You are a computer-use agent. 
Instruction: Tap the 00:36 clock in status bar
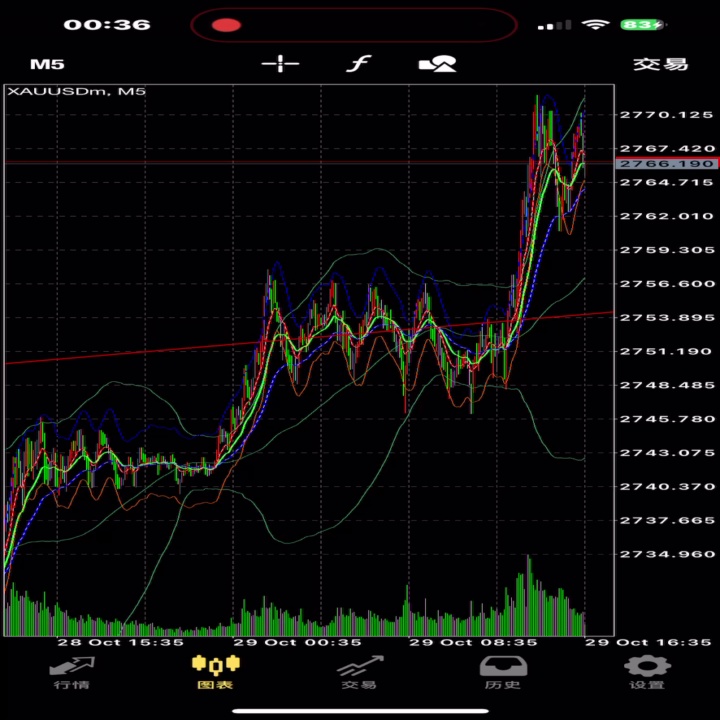point(107,25)
